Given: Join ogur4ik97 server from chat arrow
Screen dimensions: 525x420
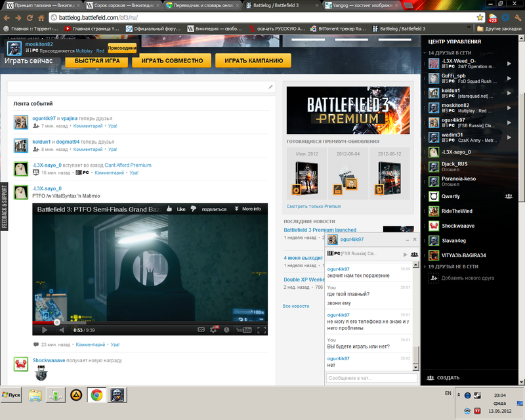Looking at the screenshot, I should pyautogui.click(x=405, y=255).
